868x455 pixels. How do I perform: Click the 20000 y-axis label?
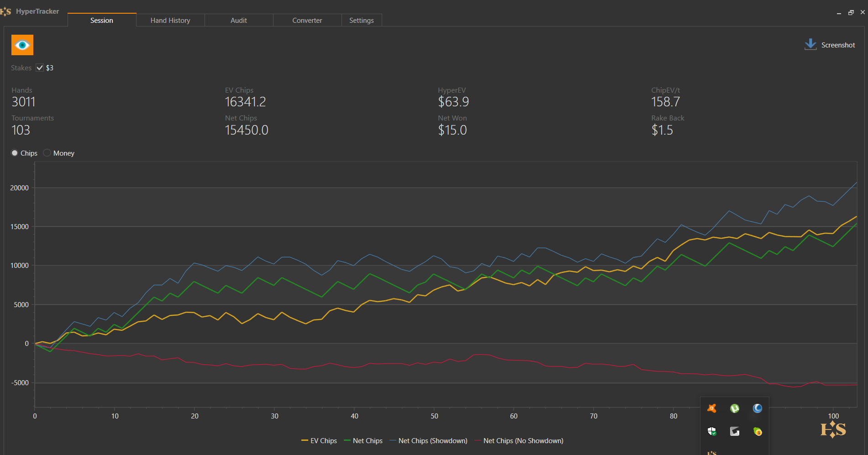pyautogui.click(x=20, y=188)
